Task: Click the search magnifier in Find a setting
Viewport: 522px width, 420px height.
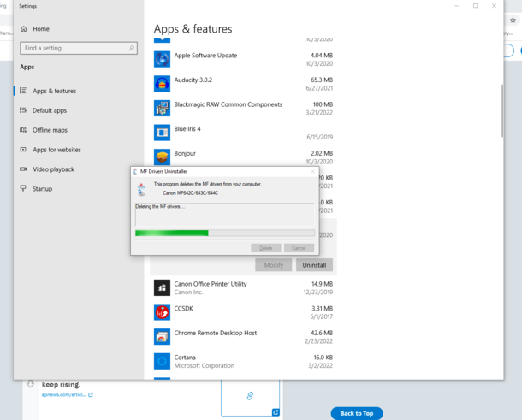Action: tap(132, 48)
